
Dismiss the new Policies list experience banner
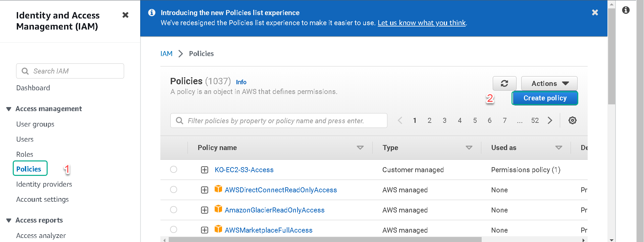point(595,12)
